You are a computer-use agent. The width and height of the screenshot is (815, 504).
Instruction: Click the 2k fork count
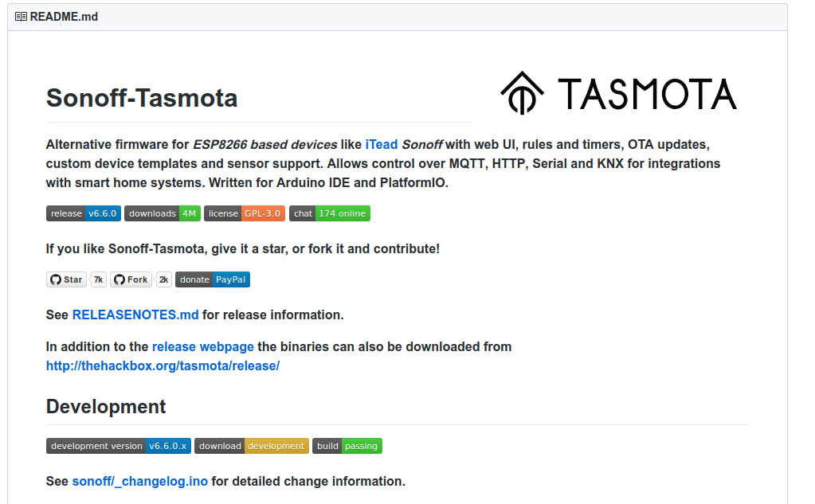[x=163, y=279]
